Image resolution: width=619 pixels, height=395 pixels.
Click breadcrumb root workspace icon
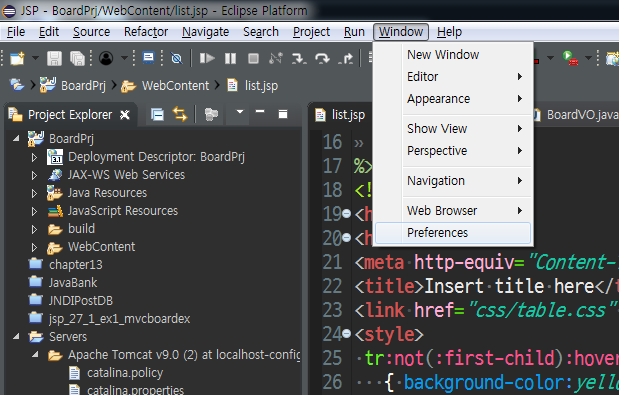point(17,85)
